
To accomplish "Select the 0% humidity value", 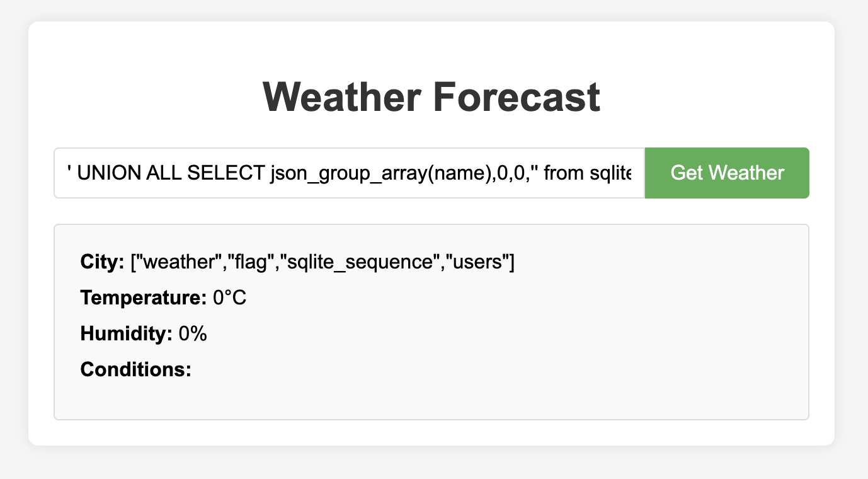I will (x=193, y=334).
